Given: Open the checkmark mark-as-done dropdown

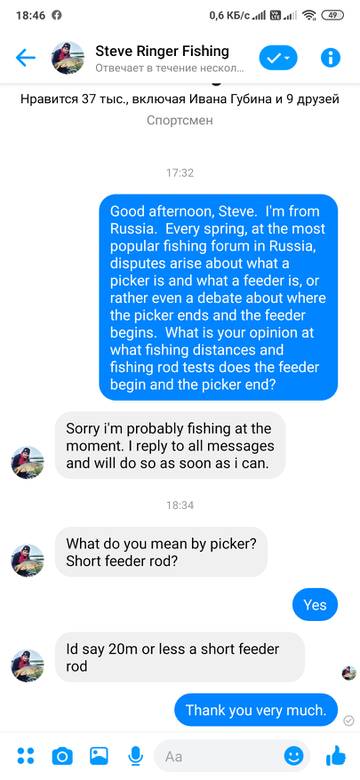Looking at the screenshot, I should 278,58.
